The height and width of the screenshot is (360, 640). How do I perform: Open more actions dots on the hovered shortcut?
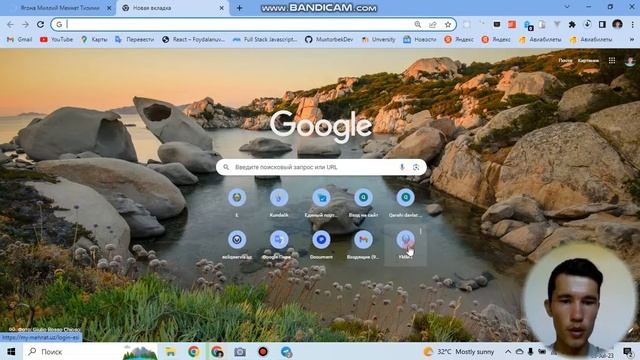coord(420,231)
